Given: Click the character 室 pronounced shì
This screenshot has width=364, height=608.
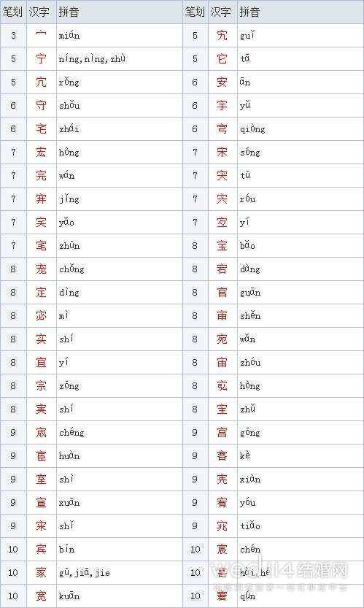Looking at the screenshot, I should click(41, 480).
